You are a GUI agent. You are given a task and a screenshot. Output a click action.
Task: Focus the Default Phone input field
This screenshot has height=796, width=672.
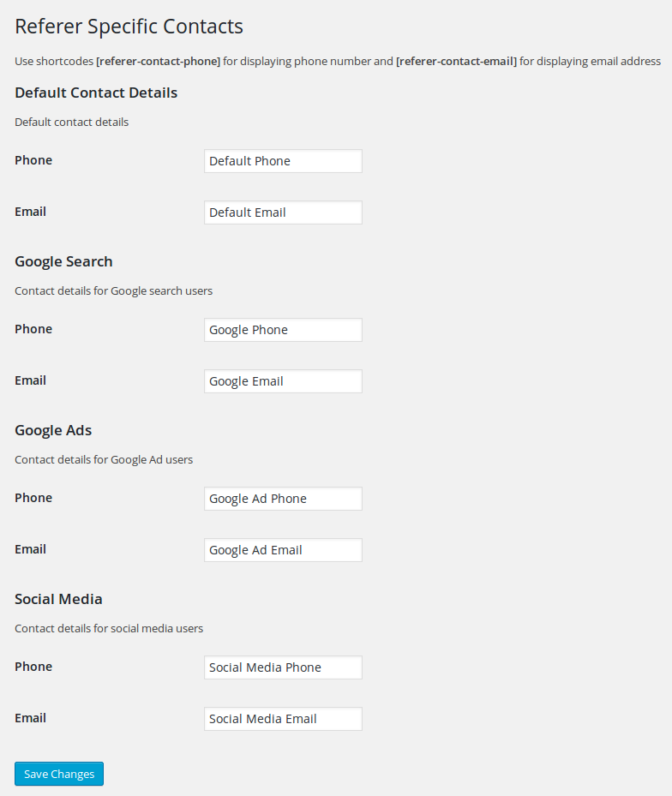pos(283,161)
